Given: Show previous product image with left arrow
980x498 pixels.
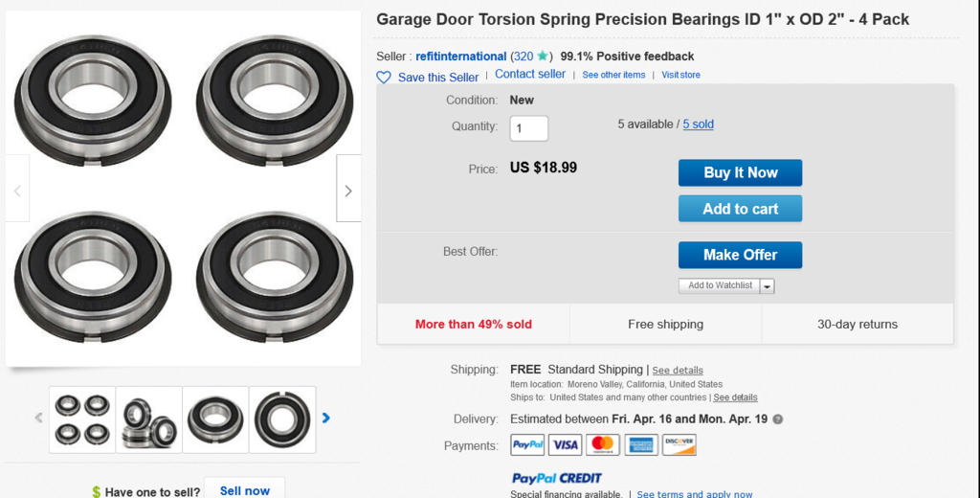Looking at the screenshot, I should (x=17, y=190).
